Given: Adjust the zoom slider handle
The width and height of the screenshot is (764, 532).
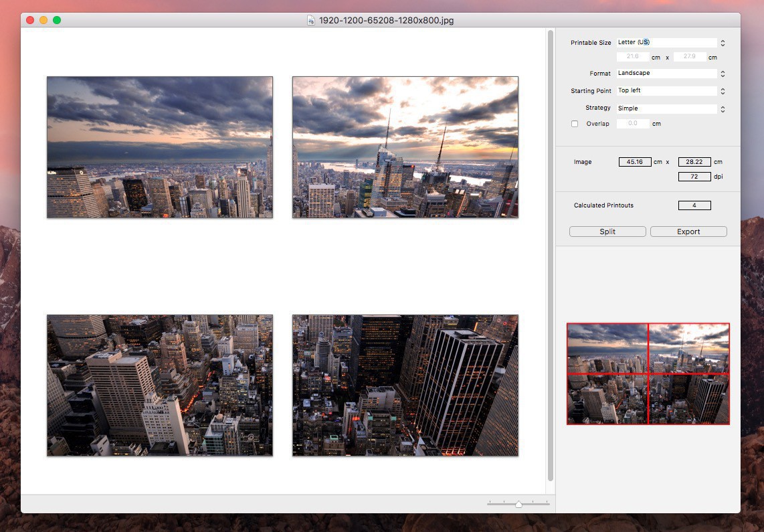Looking at the screenshot, I should (x=518, y=504).
